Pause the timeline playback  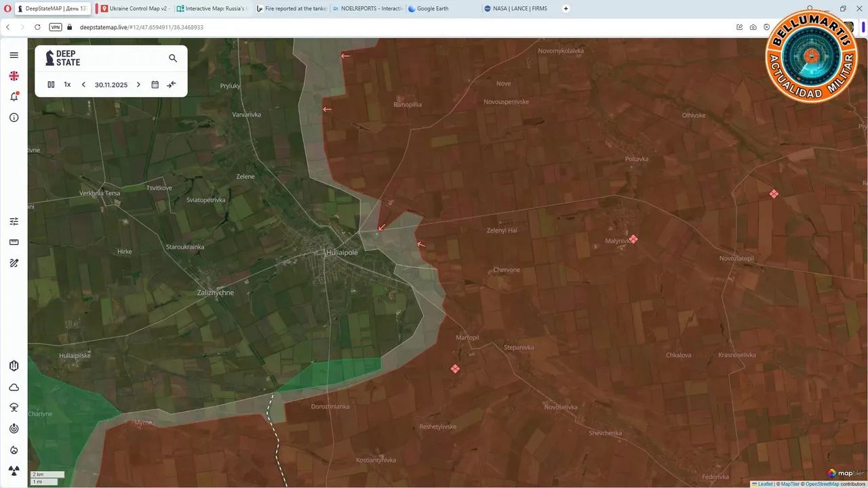tap(51, 85)
